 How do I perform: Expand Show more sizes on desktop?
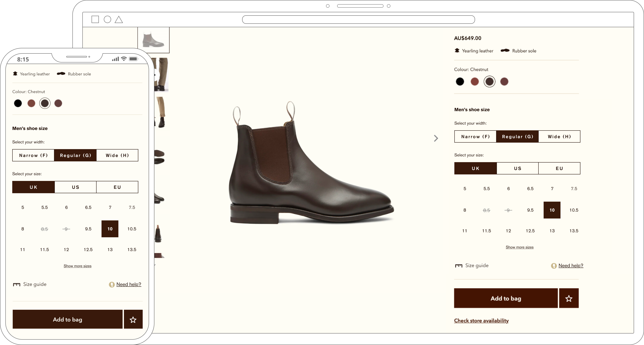coord(519,247)
